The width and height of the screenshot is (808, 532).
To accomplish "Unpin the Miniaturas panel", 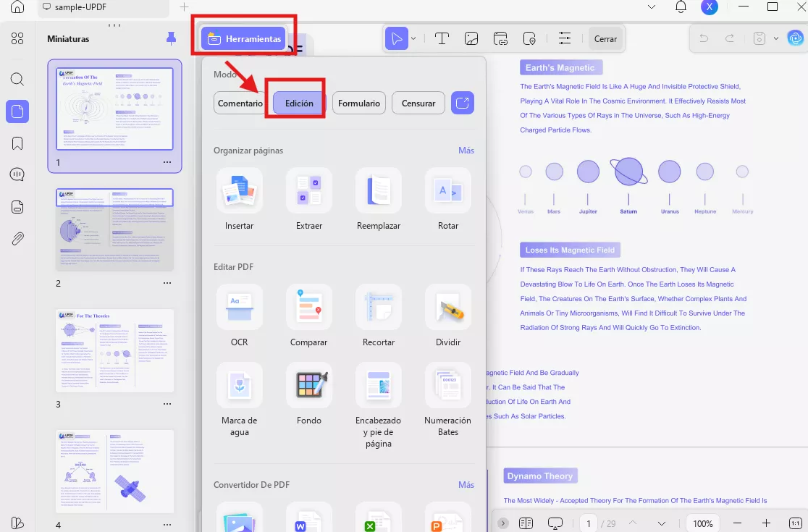I will 171,38.
